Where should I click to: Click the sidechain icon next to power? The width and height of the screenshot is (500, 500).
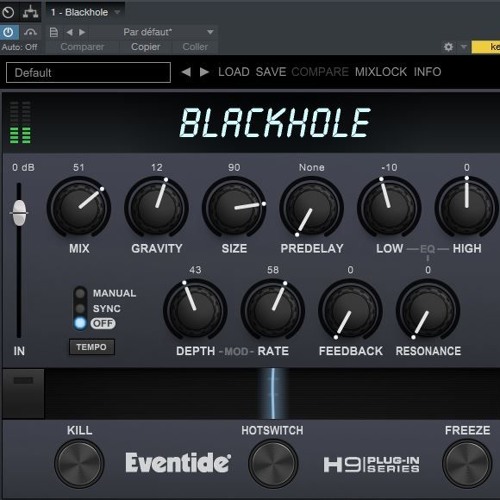[x=30, y=33]
